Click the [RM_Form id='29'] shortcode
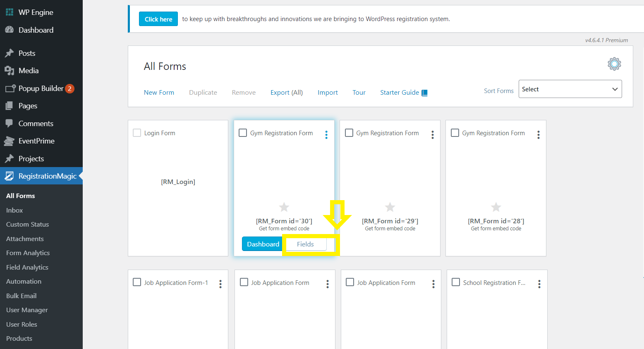The image size is (644, 349). pos(390,221)
